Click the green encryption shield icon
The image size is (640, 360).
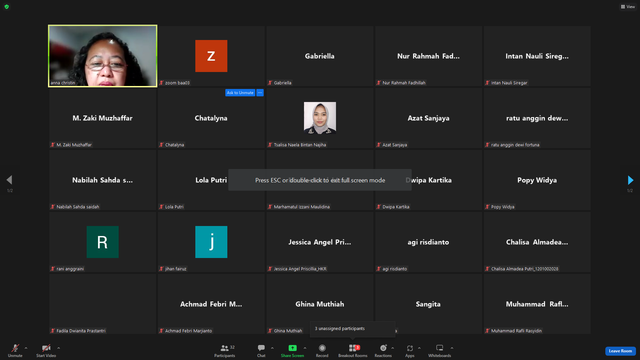pos(7,7)
